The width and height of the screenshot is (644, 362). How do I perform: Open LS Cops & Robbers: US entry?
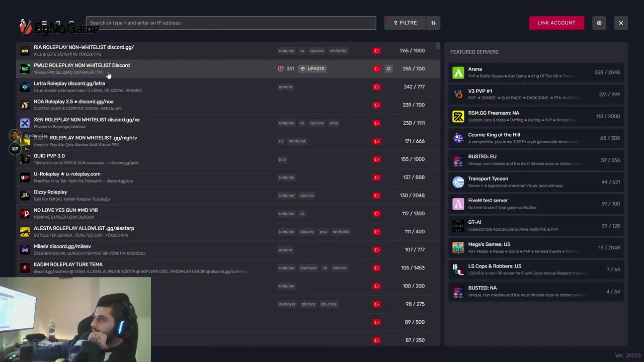(x=536, y=269)
